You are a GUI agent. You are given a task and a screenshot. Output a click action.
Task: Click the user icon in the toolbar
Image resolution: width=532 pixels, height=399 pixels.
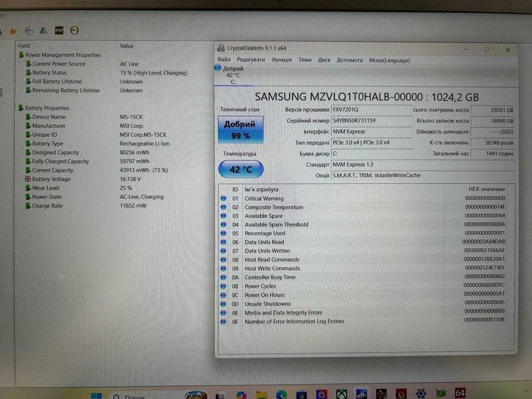pos(43,31)
